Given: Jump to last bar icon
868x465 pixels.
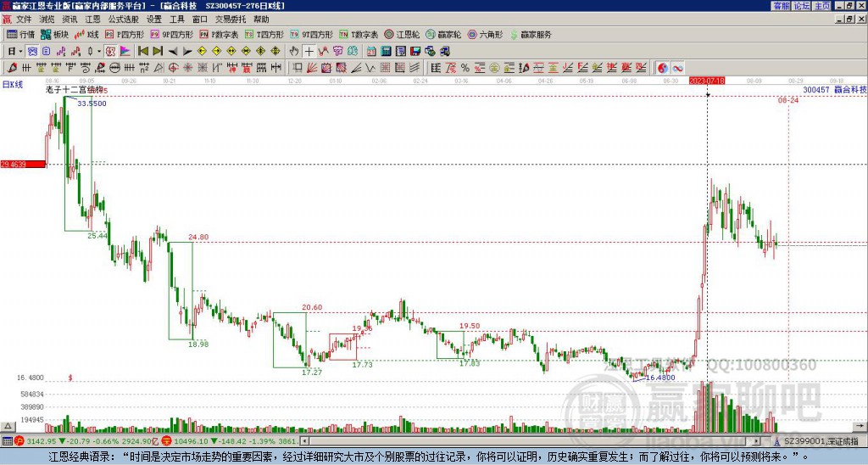Looking at the screenshot, I should pyautogui.click(x=158, y=51).
